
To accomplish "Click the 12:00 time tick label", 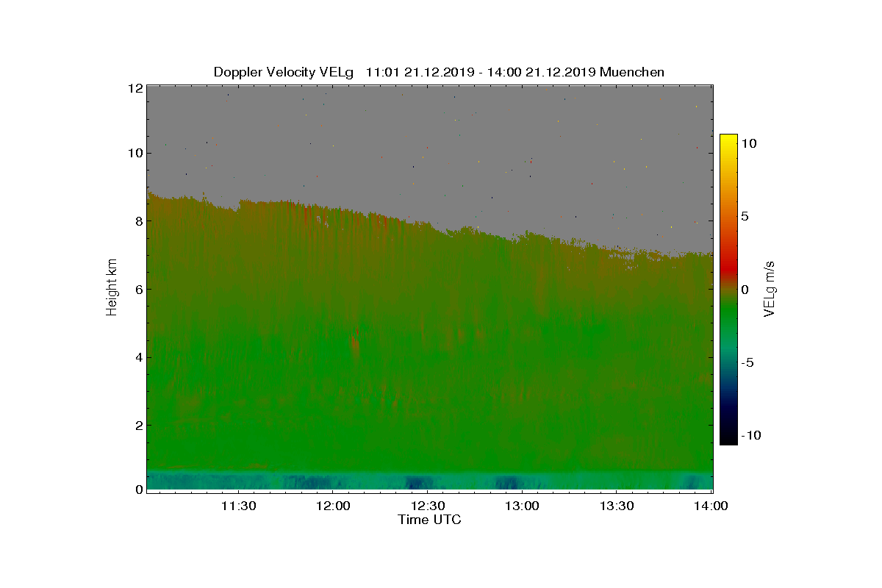I will [332, 506].
